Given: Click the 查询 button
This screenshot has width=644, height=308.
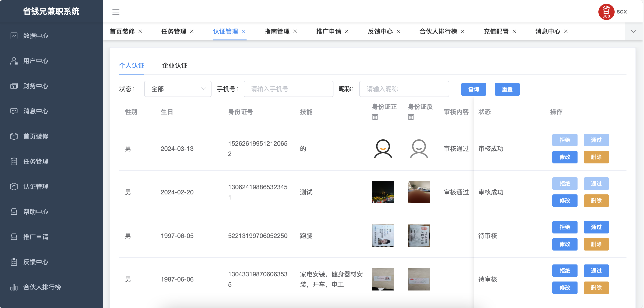Looking at the screenshot, I should pyautogui.click(x=473, y=89).
